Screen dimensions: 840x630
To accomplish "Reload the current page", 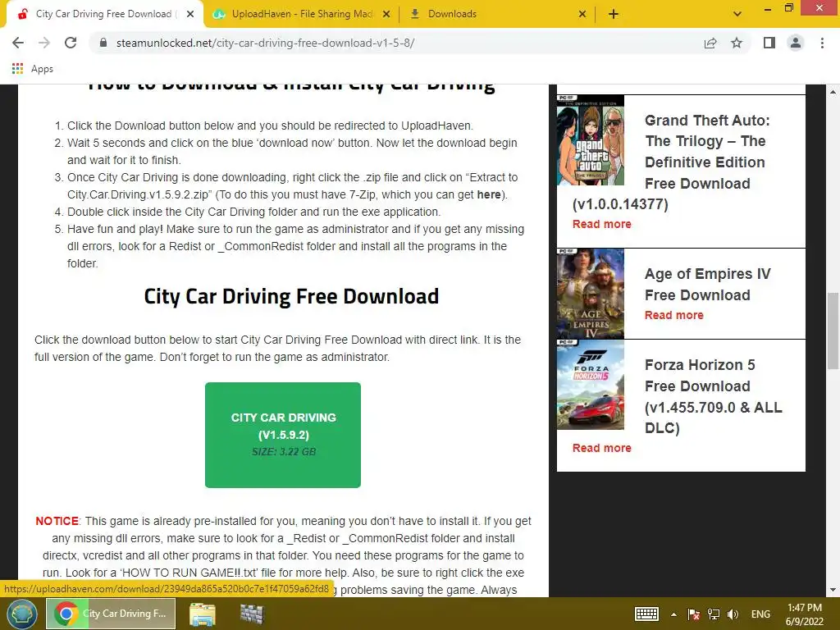I will 71,43.
